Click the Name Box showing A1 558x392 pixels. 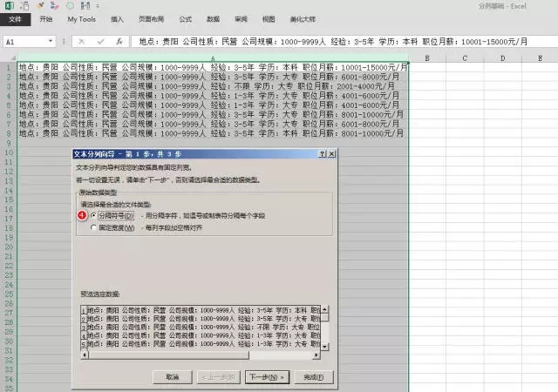pyautogui.click(x=25, y=42)
